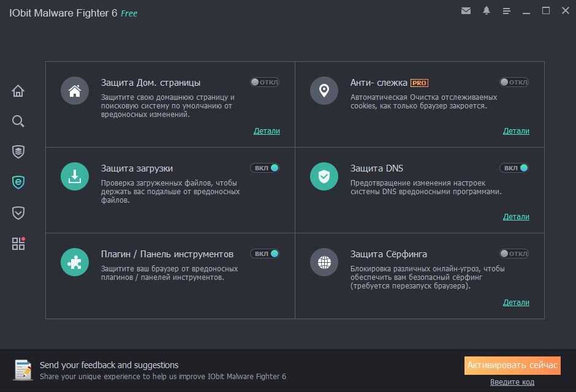Open notifications via the bell icon

(x=486, y=10)
